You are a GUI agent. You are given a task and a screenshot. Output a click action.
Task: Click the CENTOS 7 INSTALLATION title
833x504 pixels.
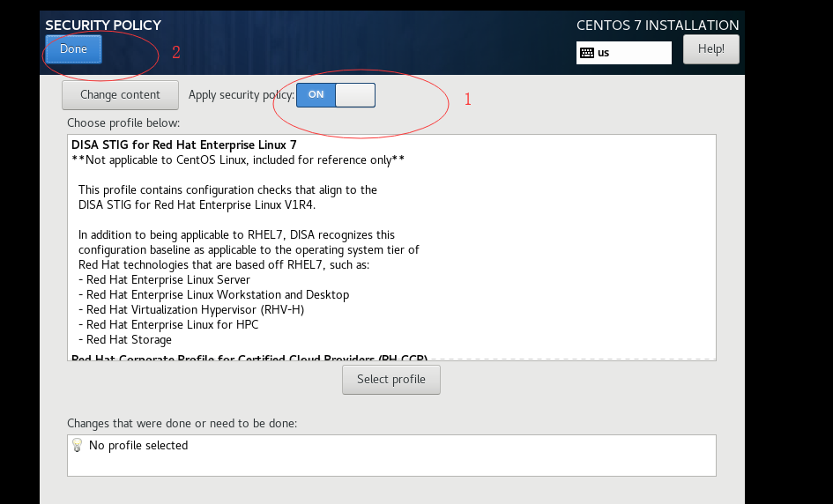658,26
